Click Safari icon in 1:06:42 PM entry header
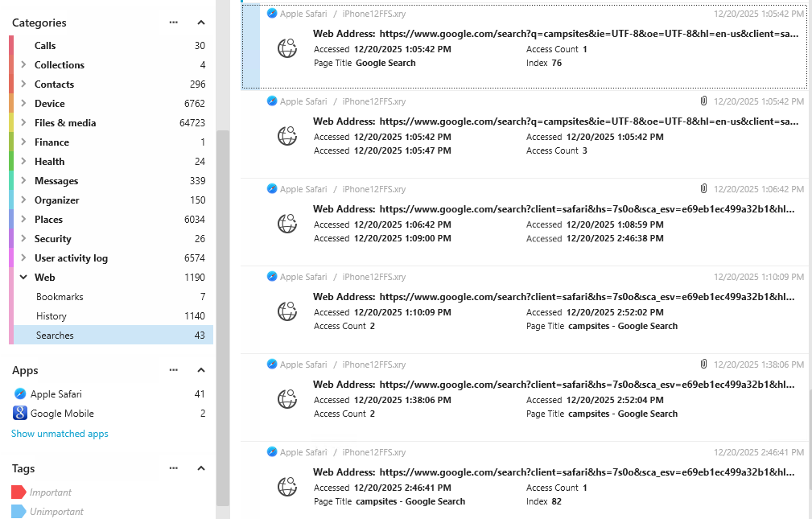 pyautogui.click(x=272, y=188)
